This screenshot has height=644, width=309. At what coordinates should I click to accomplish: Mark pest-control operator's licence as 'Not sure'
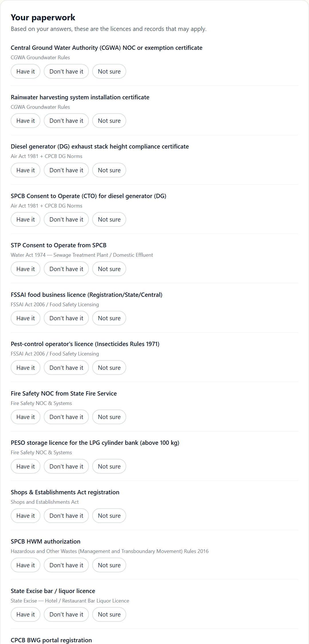coord(109,368)
